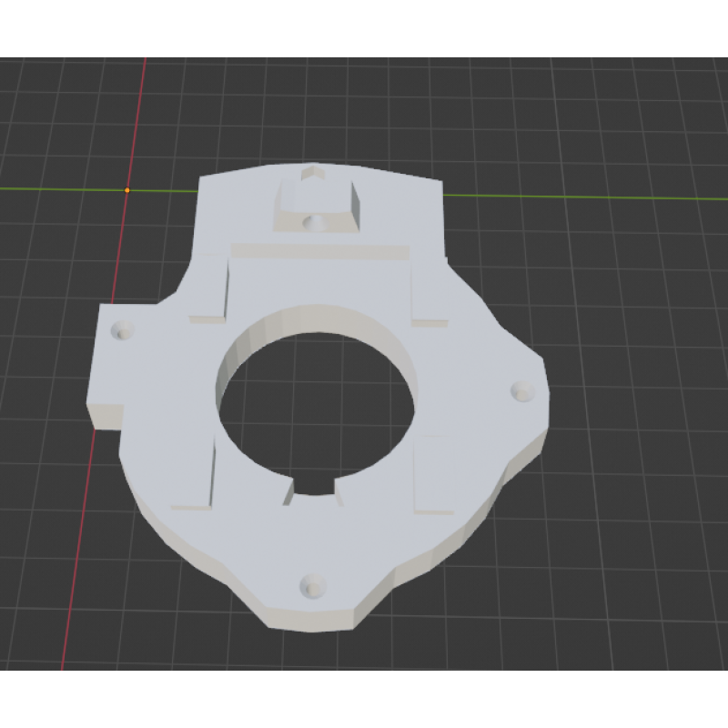Select the small peg on the left tab
The image size is (728, 728).
tap(120, 329)
